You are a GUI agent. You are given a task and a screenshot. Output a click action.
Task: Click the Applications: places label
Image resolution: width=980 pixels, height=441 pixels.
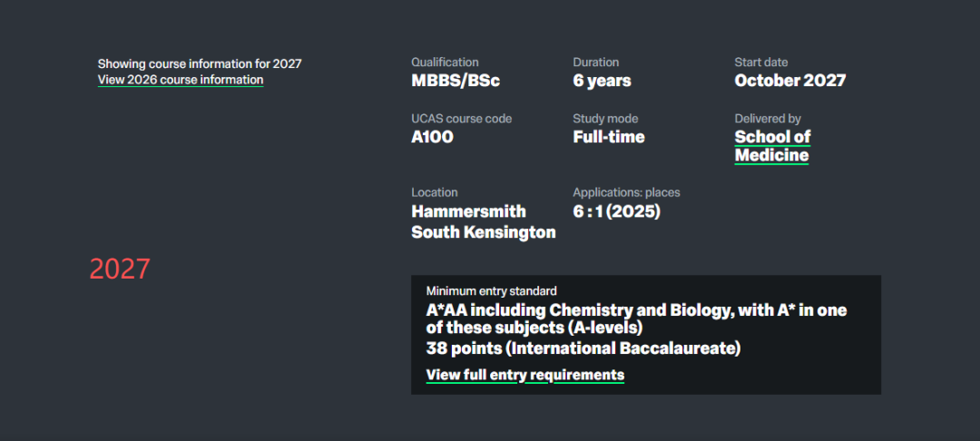626,192
